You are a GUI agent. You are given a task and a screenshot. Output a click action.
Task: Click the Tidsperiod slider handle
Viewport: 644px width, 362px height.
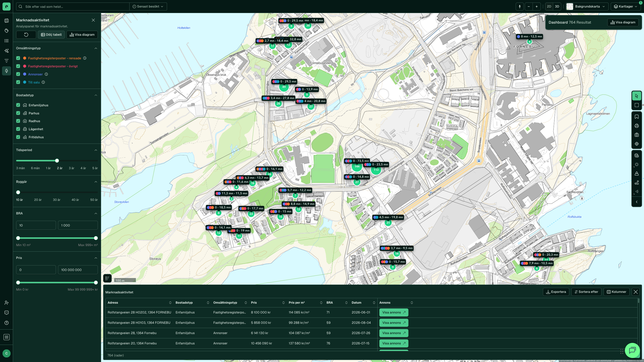[57, 161]
